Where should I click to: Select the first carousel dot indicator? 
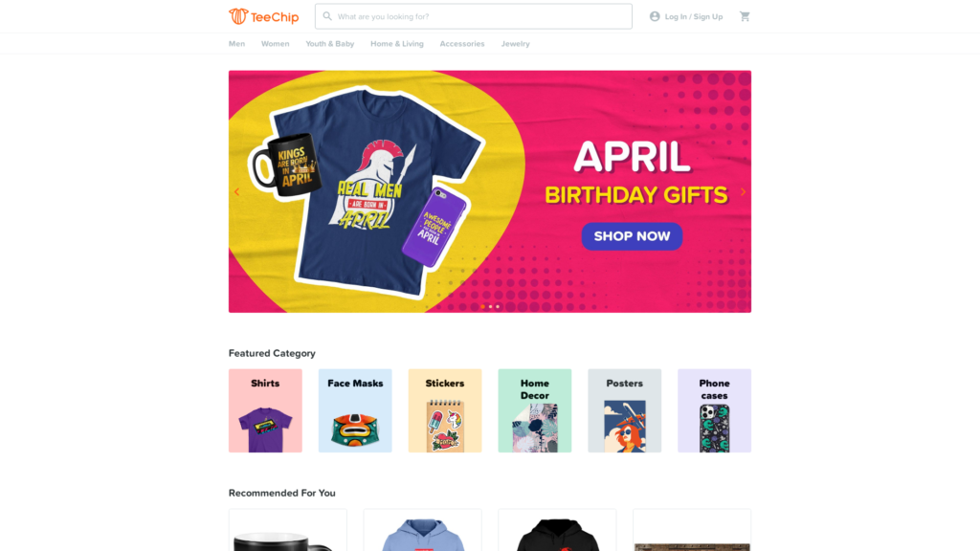(483, 307)
